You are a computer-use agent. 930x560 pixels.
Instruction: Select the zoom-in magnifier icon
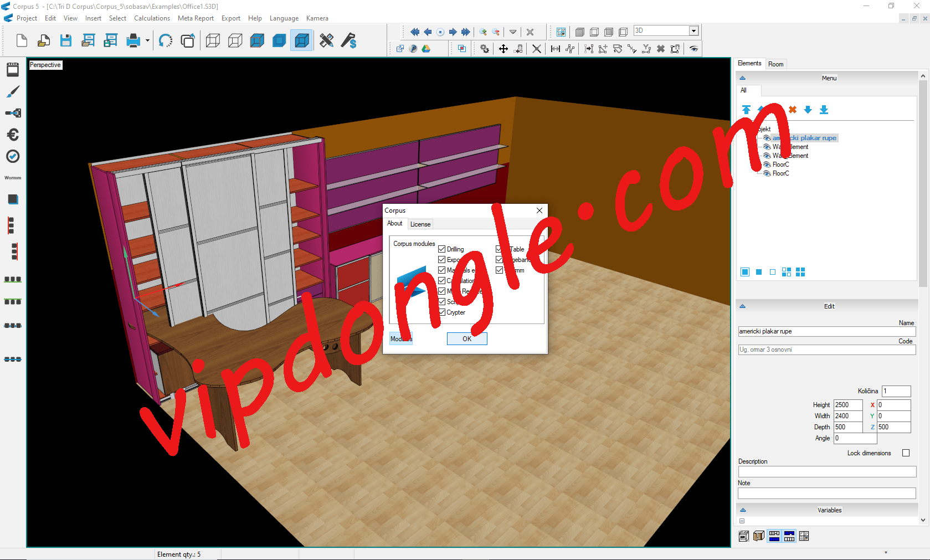point(482,32)
